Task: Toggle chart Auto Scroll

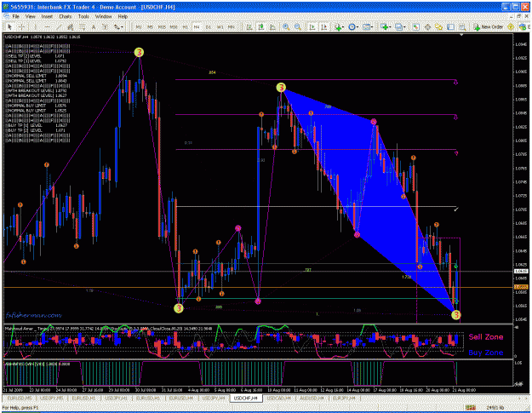Action: (x=312, y=26)
